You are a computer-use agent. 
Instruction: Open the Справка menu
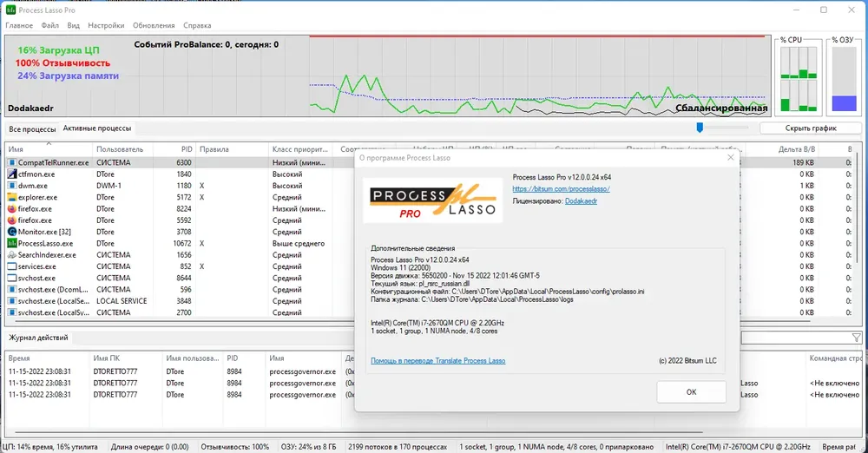pyautogui.click(x=197, y=25)
